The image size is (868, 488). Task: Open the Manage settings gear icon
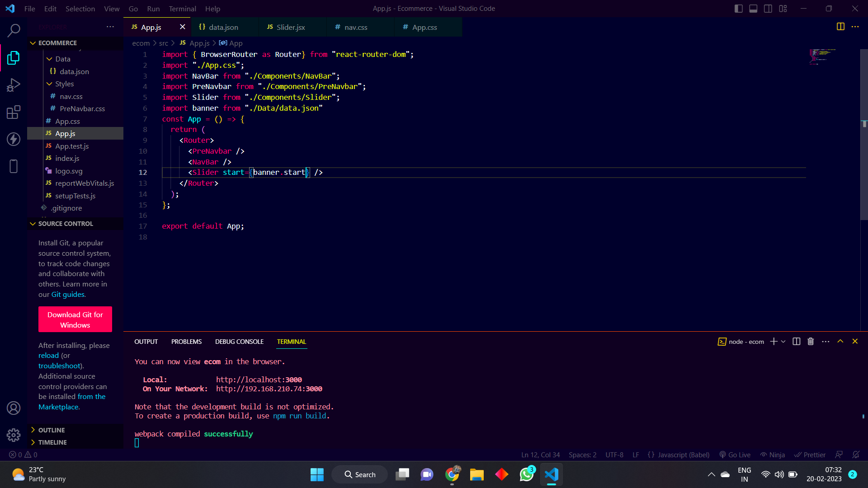[14, 435]
